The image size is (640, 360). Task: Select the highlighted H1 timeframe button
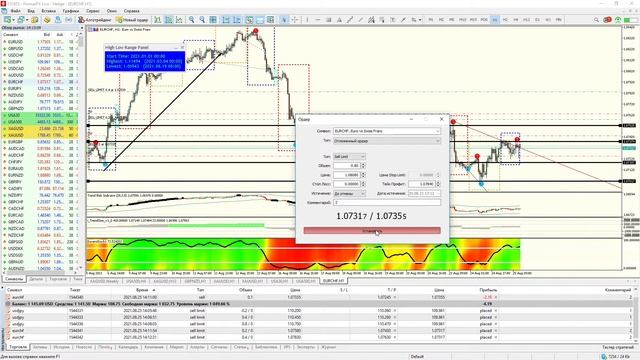click(495, 20)
